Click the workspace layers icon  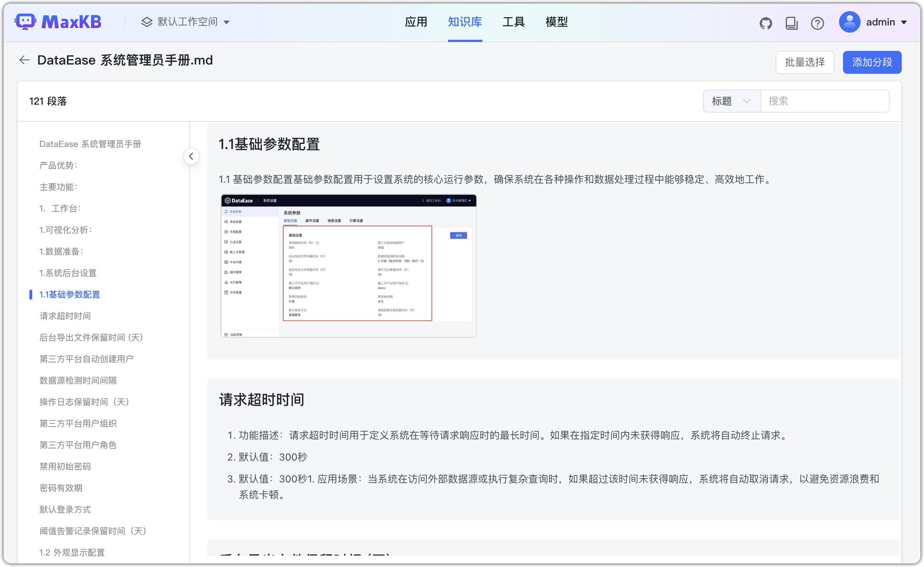(147, 22)
